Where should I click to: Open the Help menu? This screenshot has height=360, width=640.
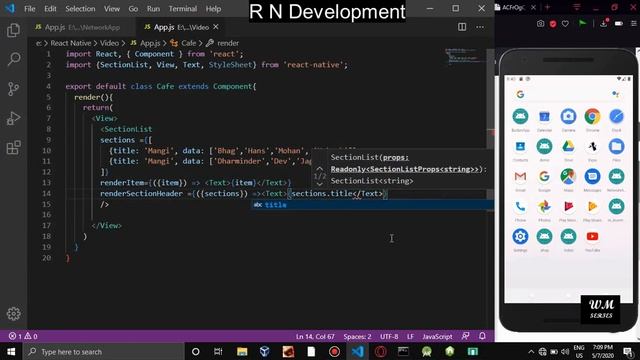[213, 9]
